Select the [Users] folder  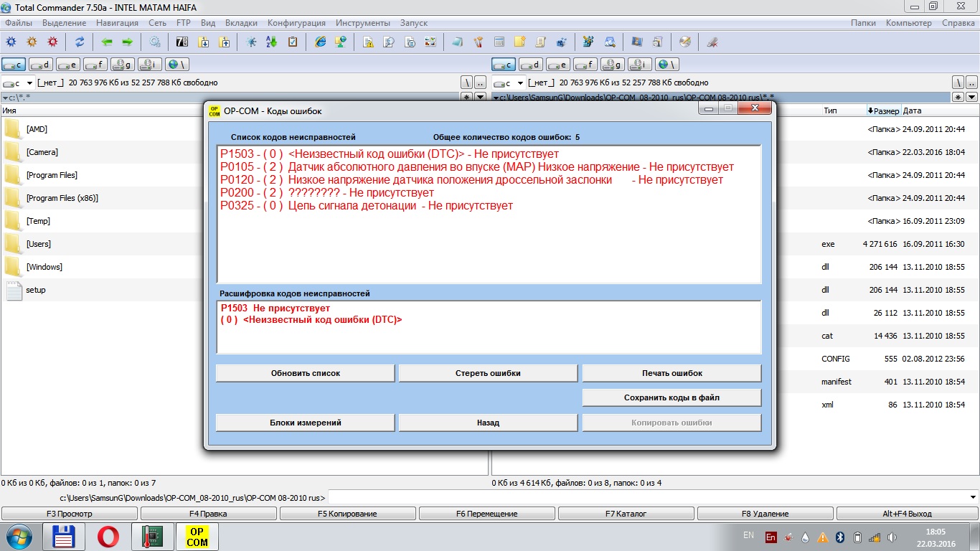(x=38, y=244)
